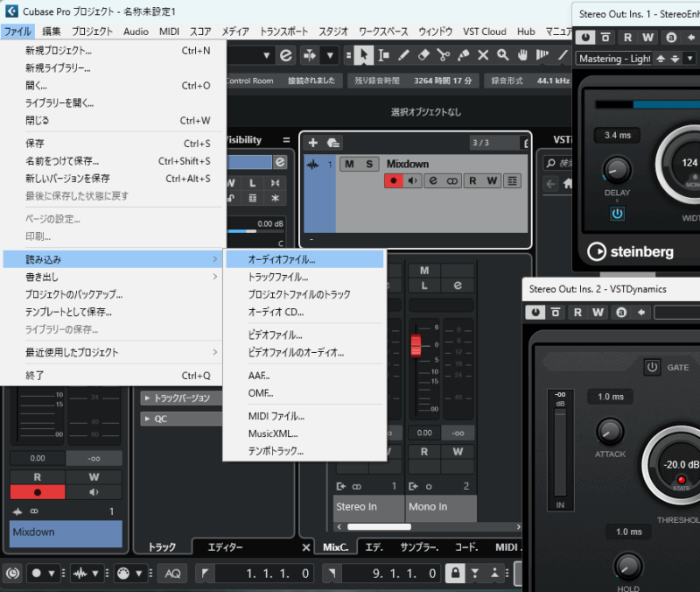Select 名前をつけて保存... in File menu
Image resolution: width=700 pixels, height=592 pixels.
click(x=113, y=161)
